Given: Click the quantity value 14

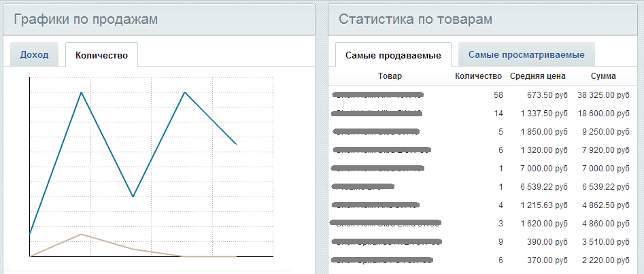Looking at the screenshot, I should tap(498, 114).
